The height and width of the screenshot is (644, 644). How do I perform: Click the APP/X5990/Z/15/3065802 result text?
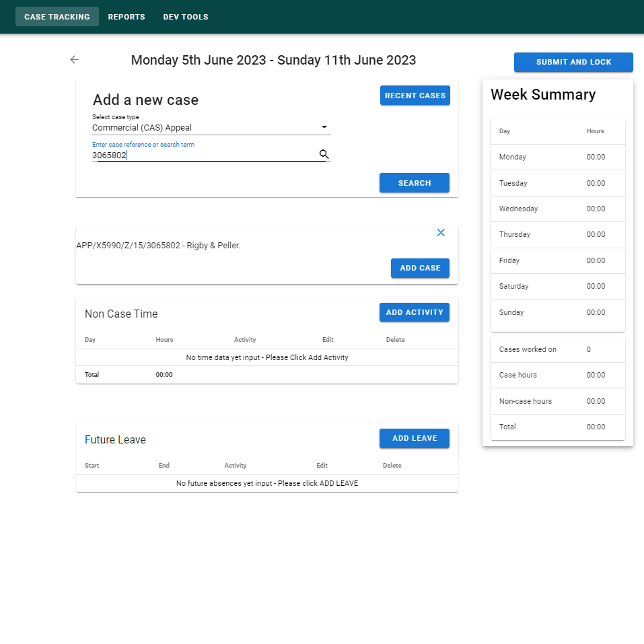pyautogui.click(x=159, y=246)
